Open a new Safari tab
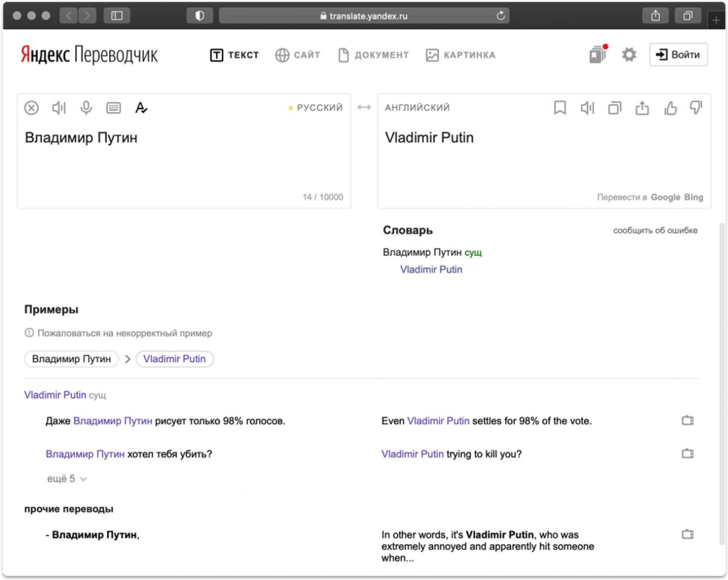The image size is (728, 580). tap(716, 20)
